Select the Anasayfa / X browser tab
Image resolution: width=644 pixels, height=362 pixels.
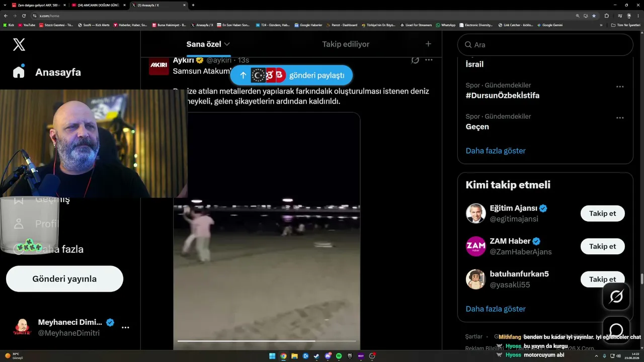(158, 5)
